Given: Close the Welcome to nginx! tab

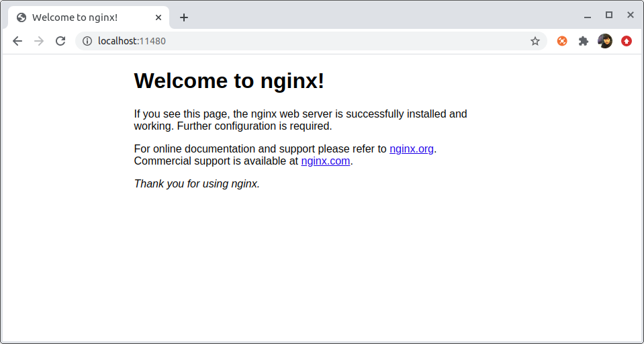Looking at the screenshot, I should [x=158, y=17].
